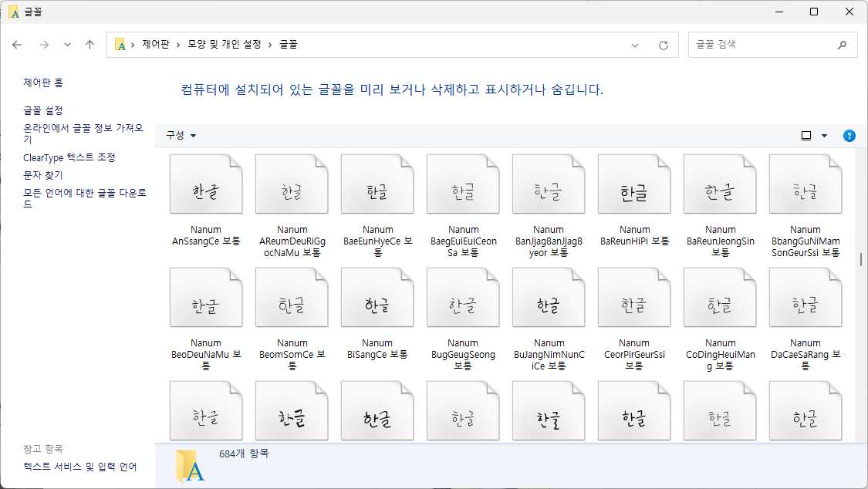
Task: Open the ClearType 텍스트 조정 link
Action: pyautogui.click(x=70, y=157)
